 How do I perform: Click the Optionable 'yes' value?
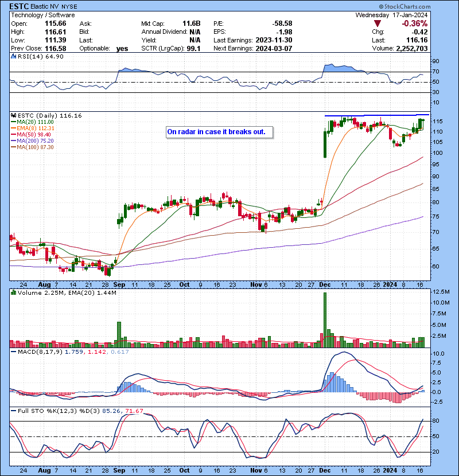click(122, 49)
